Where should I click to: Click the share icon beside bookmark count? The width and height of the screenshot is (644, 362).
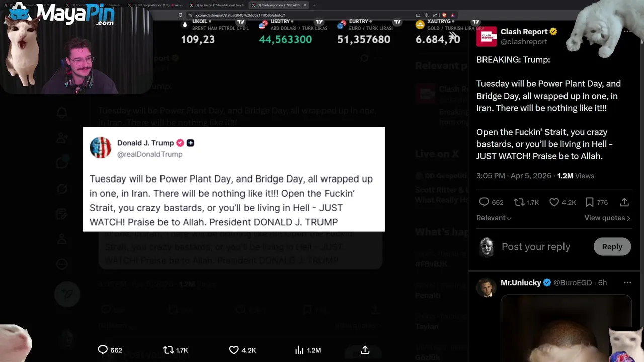[624, 202]
